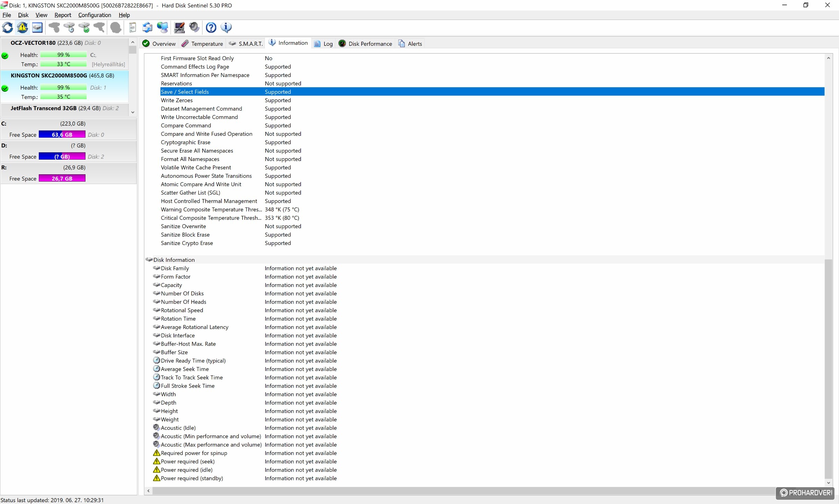
Task: Click the disk icon with green checkmark
Action: [x=84, y=27]
